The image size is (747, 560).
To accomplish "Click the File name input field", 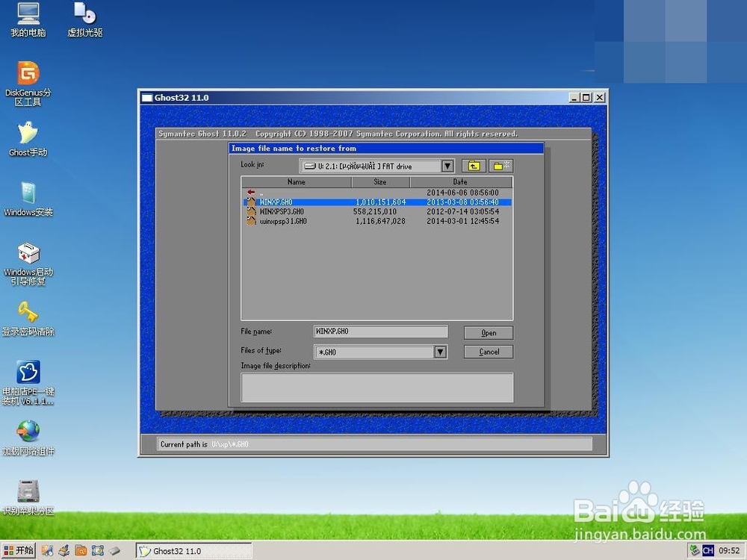I will [381, 332].
